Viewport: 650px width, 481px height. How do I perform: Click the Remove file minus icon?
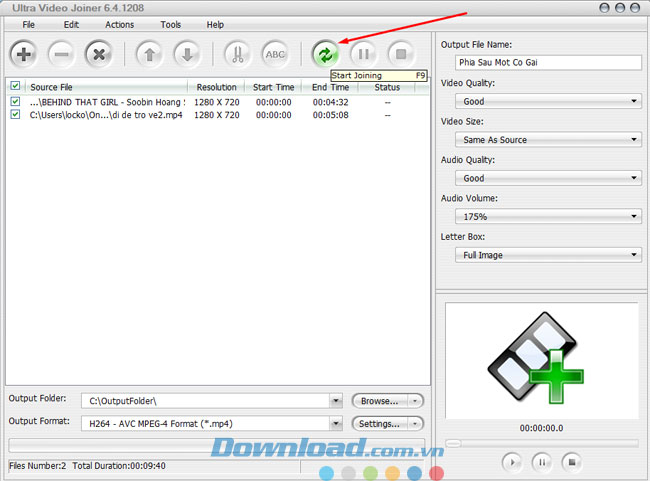(61, 54)
